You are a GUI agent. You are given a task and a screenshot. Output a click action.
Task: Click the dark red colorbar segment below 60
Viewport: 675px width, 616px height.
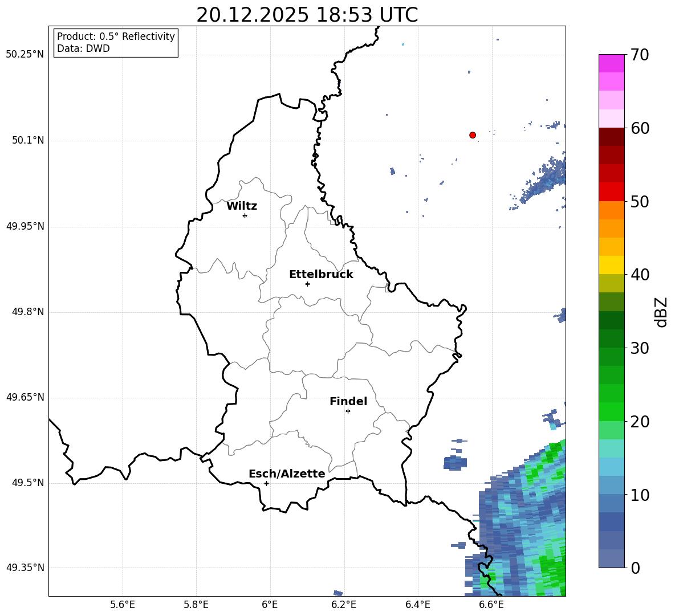point(612,137)
